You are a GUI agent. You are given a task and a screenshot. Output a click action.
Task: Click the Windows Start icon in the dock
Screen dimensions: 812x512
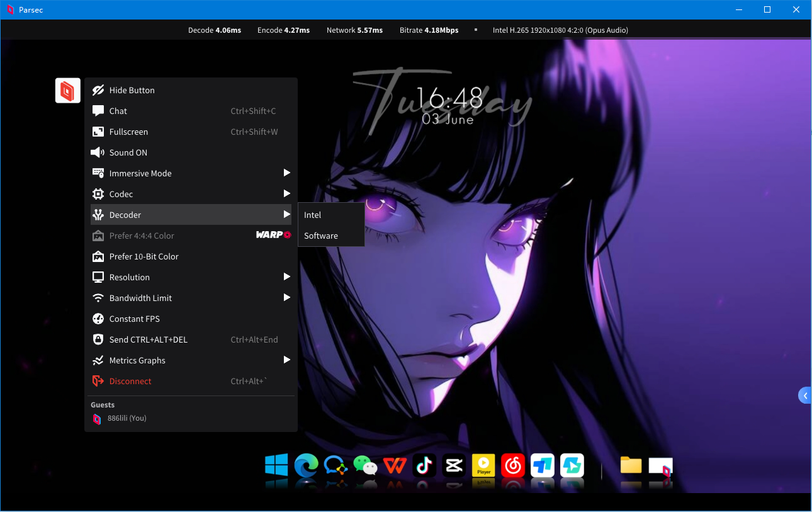[x=276, y=465]
